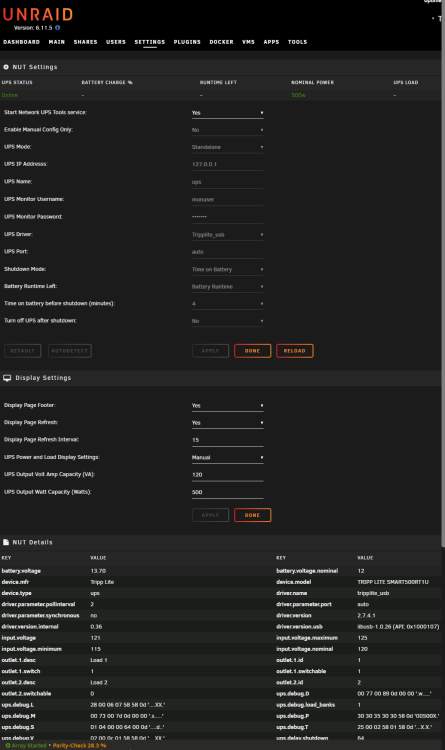445x750 pixels.
Task: Click the TRIPP LITE SMART500RT1U model value
Action: [x=393, y=583]
